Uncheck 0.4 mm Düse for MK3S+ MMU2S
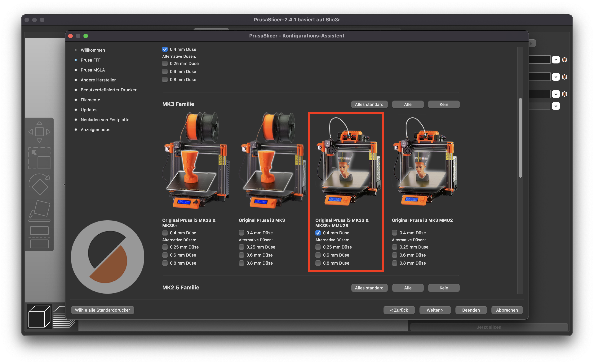 318,233
